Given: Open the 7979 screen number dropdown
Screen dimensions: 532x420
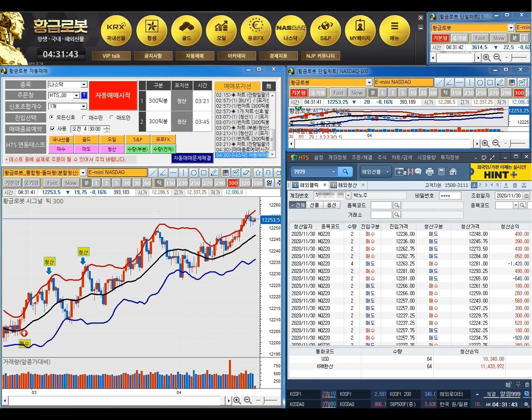Looking at the screenshot, I should pyautogui.click(x=333, y=171).
